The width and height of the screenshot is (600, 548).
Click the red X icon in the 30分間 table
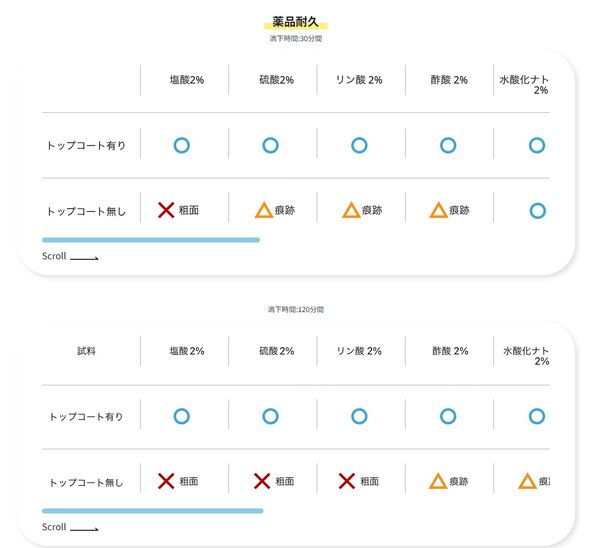(166, 210)
